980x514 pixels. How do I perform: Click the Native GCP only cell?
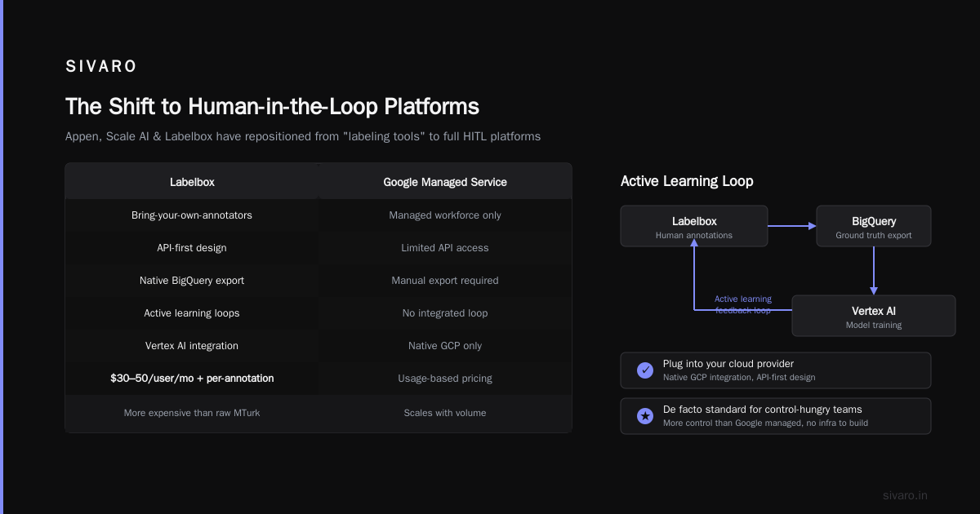click(445, 346)
